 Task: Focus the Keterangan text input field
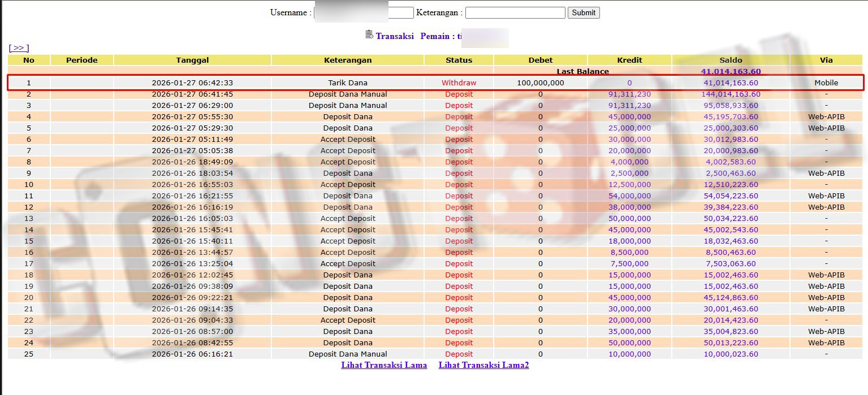pyautogui.click(x=515, y=12)
